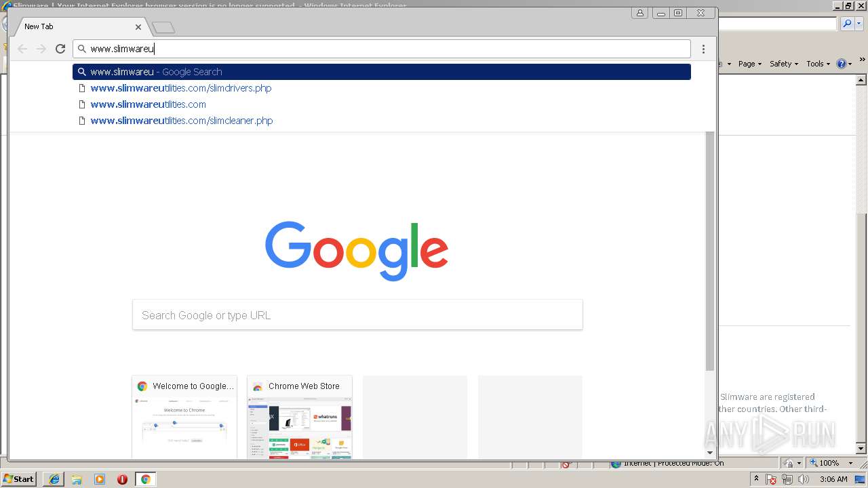Click the Chrome forward arrow
The image size is (868, 488).
[41, 49]
